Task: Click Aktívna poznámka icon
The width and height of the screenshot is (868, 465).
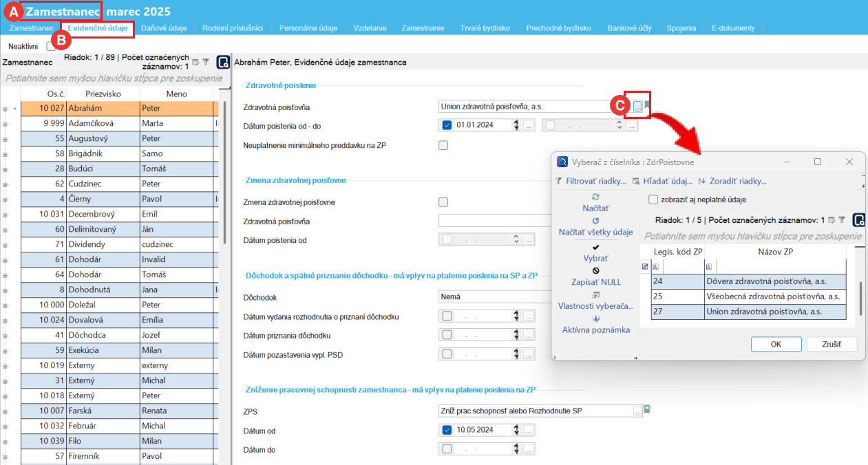Action: [x=595, y=318]
